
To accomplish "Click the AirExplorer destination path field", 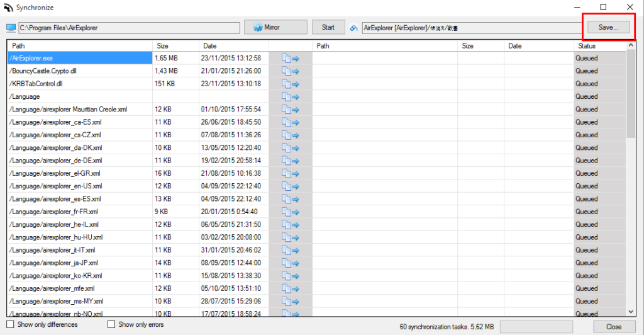I will tap(472, 28).
